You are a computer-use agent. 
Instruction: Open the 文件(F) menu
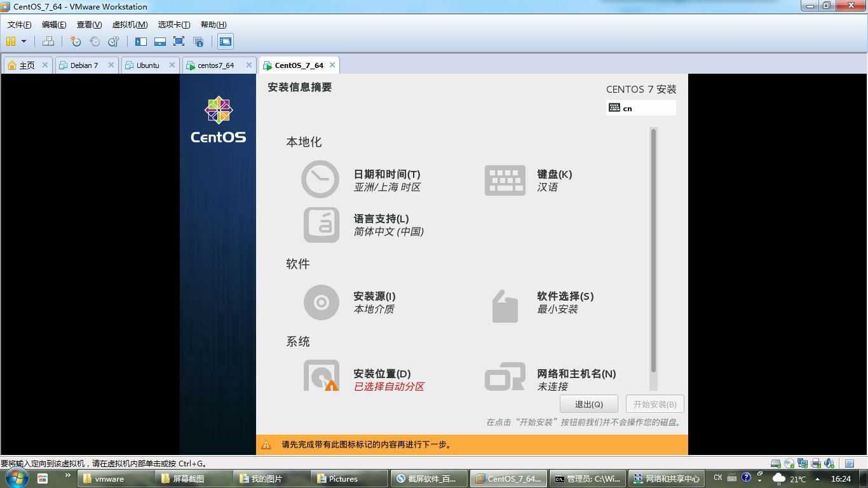(19, 25)
